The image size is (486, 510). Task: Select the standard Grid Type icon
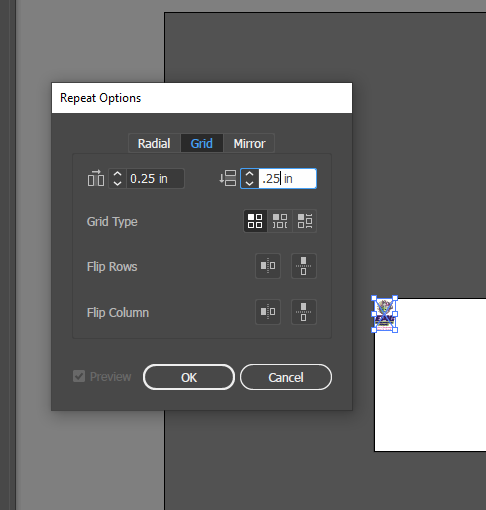coord(255,221)
